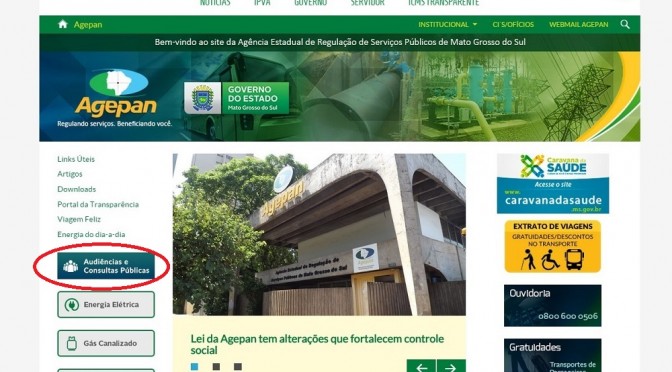672x372 pixels.
Task: Select the third slide indicator square
Action: (x=238, y=366)
